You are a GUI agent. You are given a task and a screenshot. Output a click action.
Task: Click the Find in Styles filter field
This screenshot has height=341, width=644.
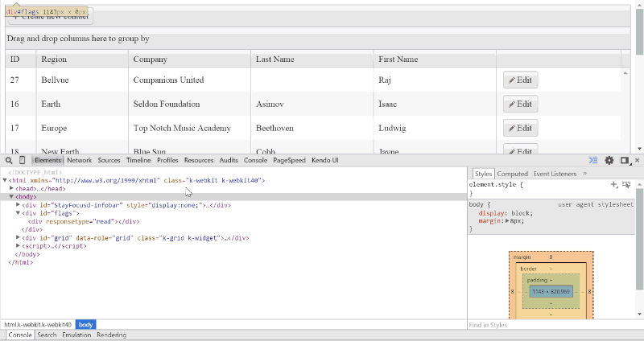[552, 325]
